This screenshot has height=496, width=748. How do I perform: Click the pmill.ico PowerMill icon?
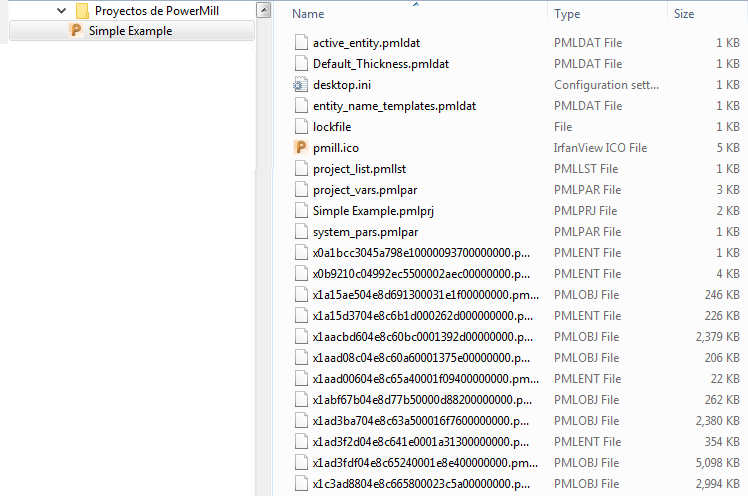point(301,147)
